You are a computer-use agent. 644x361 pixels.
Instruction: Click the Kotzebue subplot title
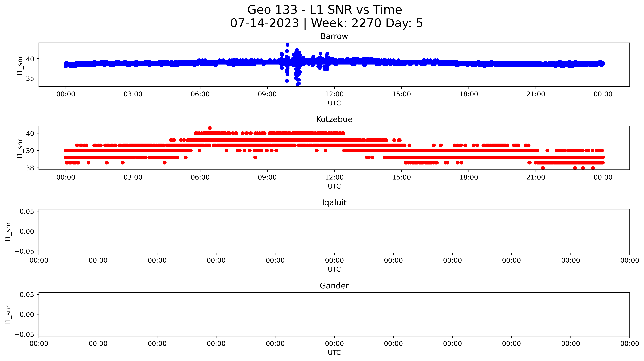coord(334,119)
